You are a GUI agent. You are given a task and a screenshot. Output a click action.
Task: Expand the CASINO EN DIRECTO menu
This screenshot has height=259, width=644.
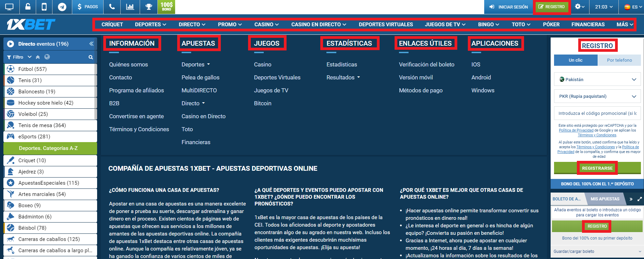319,25
